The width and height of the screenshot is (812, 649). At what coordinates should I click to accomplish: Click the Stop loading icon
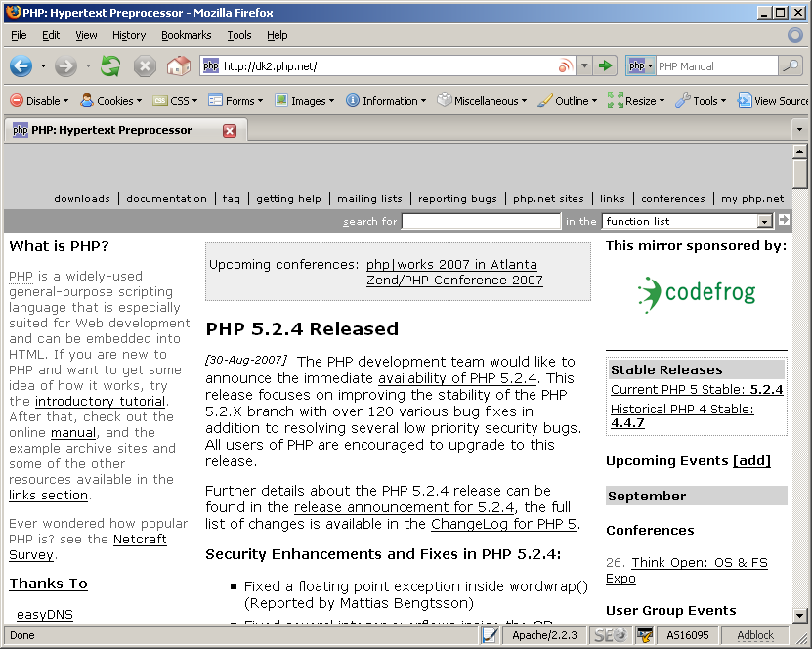pos(145,66)
